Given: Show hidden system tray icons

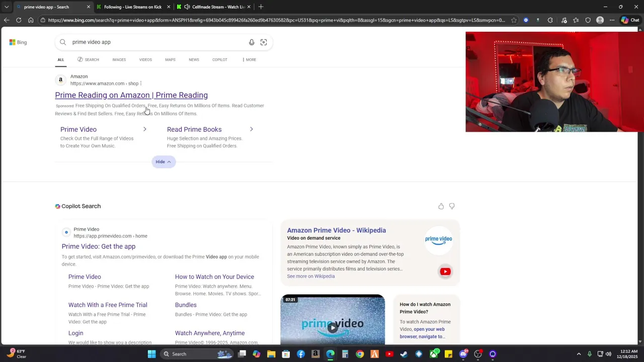Looking at the screenshot, I should coord(579,354).
